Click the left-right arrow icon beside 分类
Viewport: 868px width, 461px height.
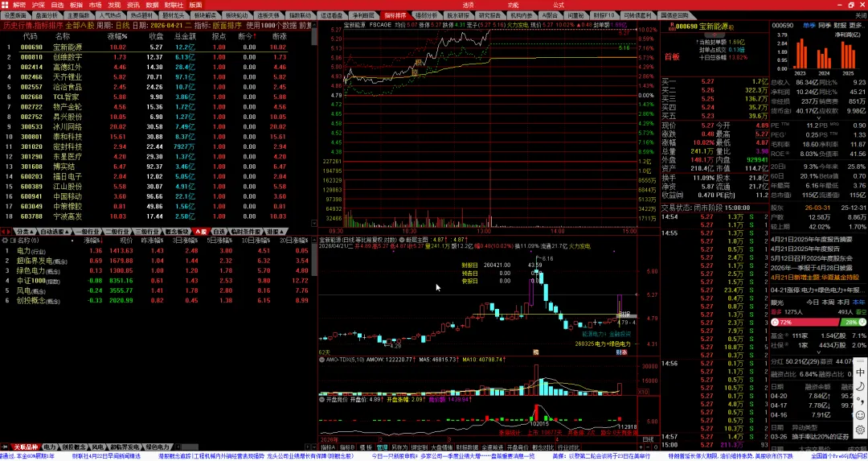click(x=6, y=231)
